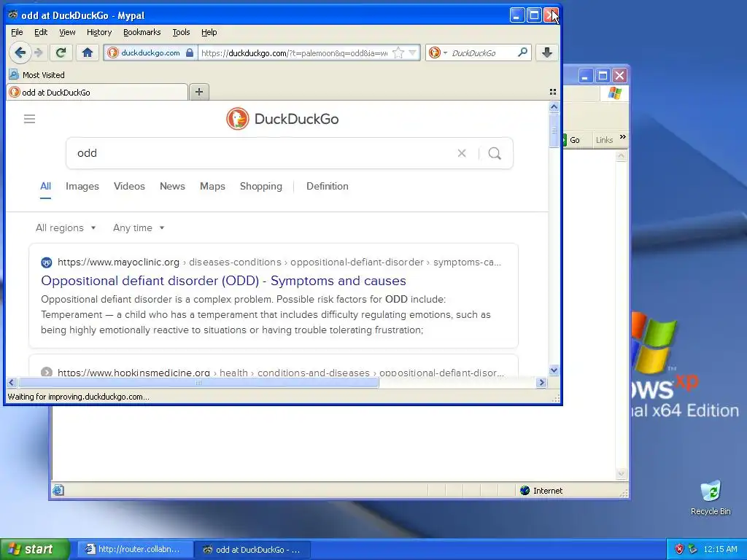Click the horizontal scrollbar thumb
This screenshot has width=747, height=560.
pos(198,382)
